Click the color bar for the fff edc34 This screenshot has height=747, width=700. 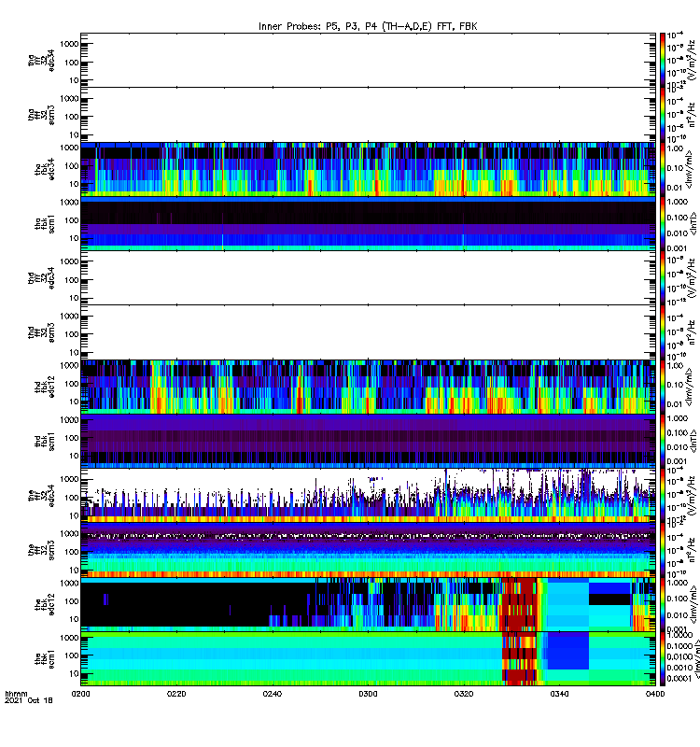pyautogui.click(x=663, y=496)
